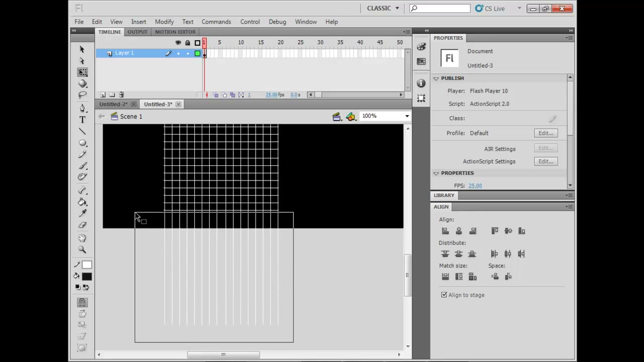
Task: Click the ActionScript Settings Edit button
Action: tap(546, 161)
